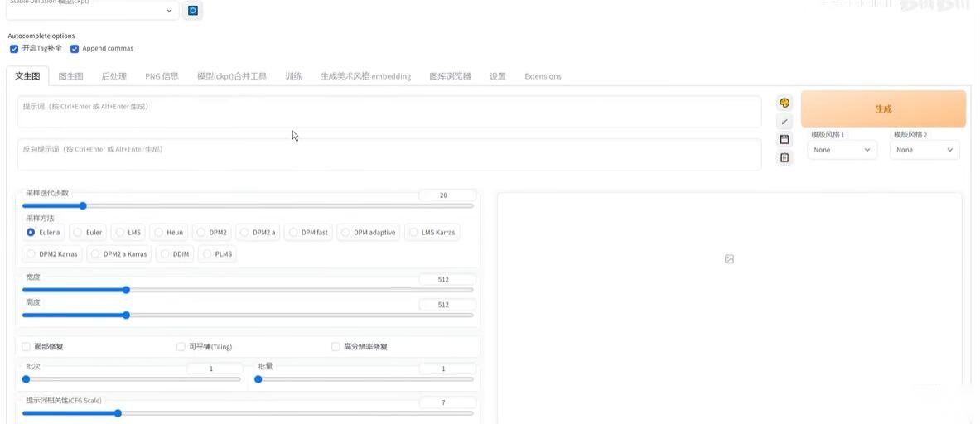Select the DPM adaptive sampler

click(x=369, y=233)
